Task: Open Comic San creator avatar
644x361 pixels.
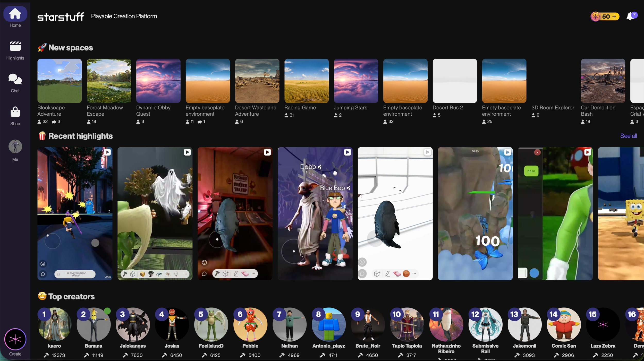Action: tap(564, 324)
